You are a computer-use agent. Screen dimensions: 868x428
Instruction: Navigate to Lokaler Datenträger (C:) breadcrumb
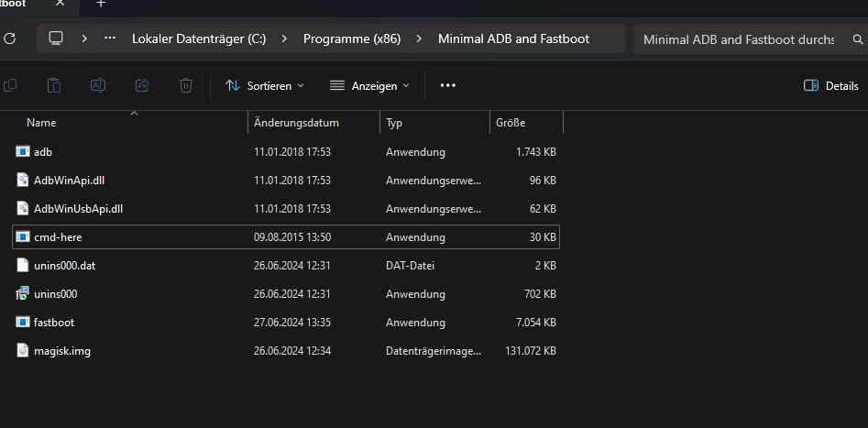[199, 39]
